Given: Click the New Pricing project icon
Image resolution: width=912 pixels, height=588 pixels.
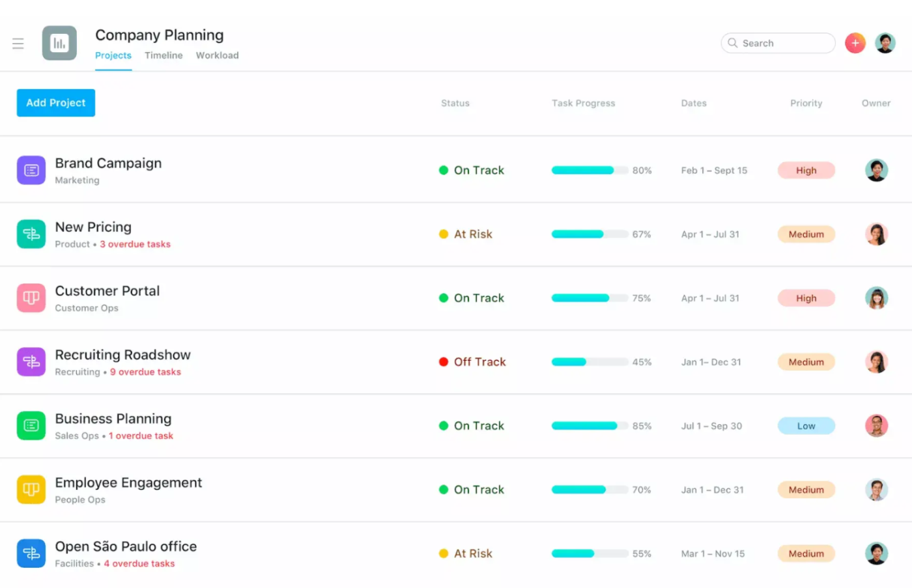Looking at the screenshot, I should click(x=31, y=234).
